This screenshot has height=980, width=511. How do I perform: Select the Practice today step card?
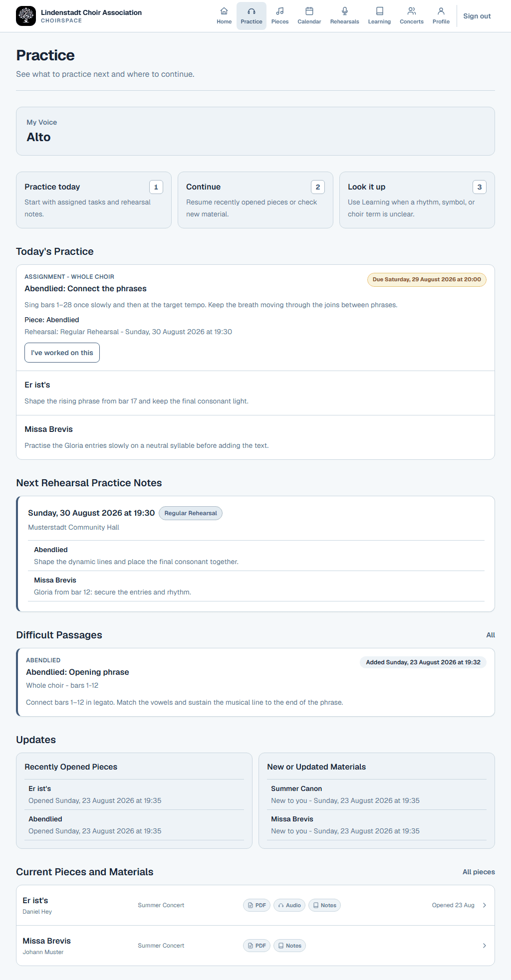tap(94, 200)
